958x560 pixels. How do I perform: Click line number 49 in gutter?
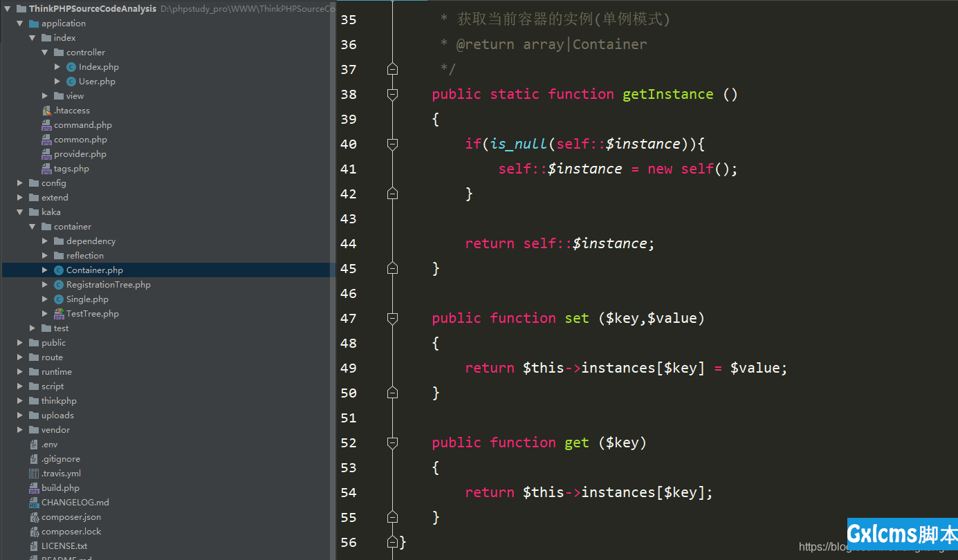click(349, 368)
